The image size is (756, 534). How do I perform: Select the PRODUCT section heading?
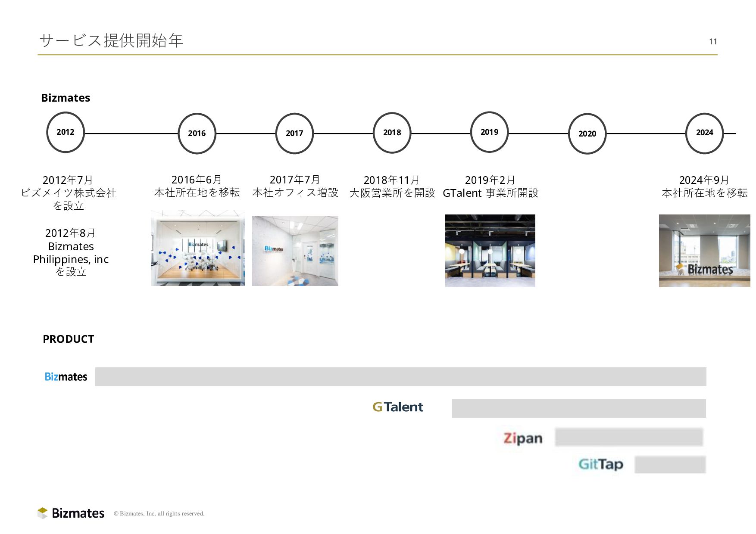pyautogui.click(x=68, y=339)
